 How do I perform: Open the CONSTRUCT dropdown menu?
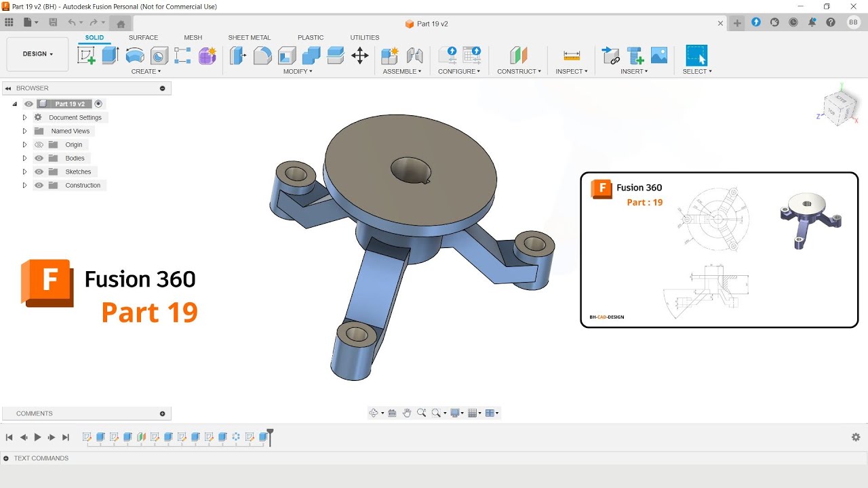pyautogui.click(x=519, y=71)
